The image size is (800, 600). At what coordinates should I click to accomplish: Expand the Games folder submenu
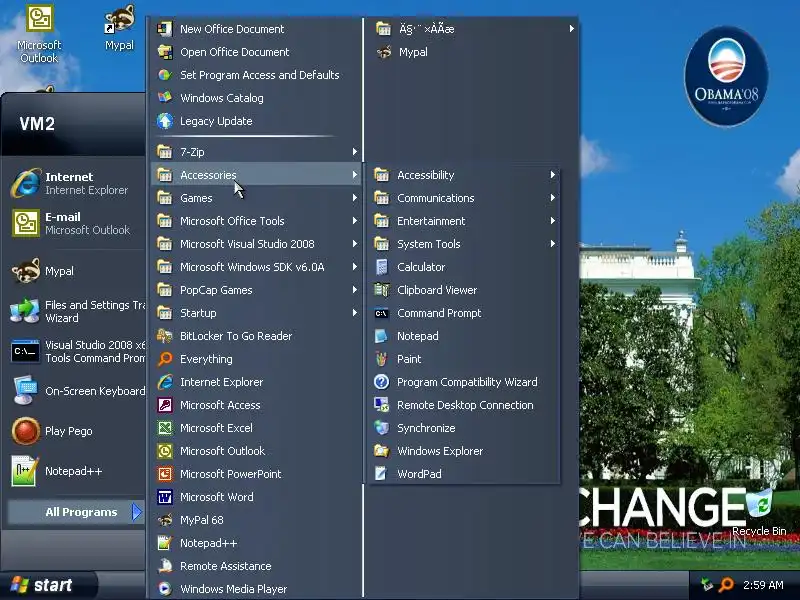tap(256, 197)
